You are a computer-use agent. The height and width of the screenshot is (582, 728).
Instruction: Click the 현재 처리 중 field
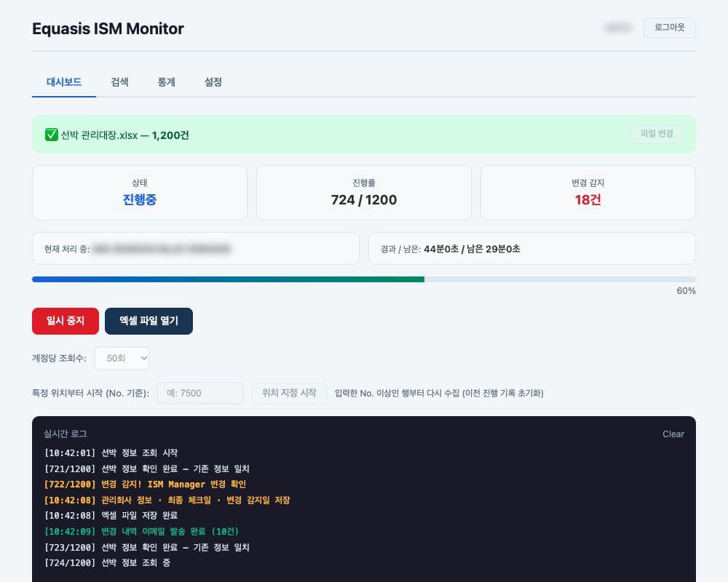195,249
